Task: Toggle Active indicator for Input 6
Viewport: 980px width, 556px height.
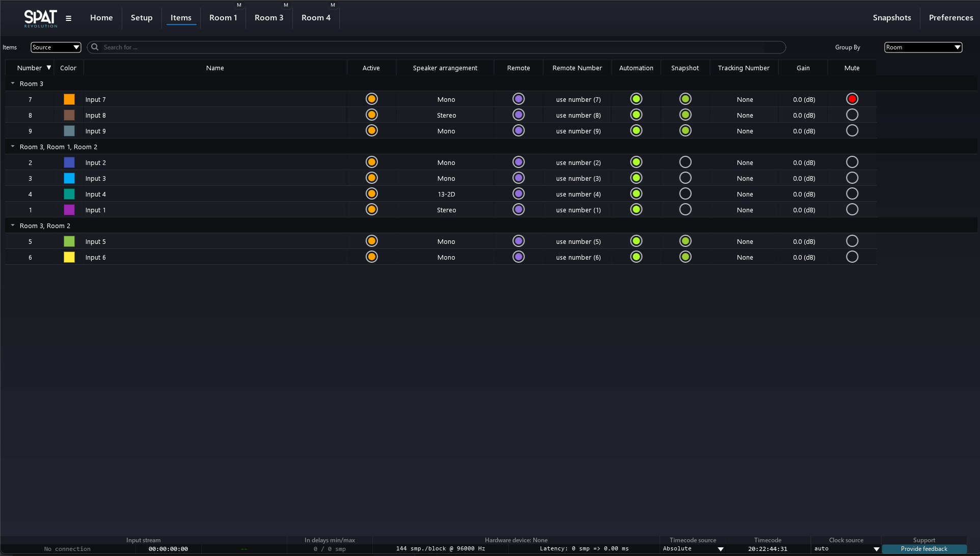Action: point(371,257)
